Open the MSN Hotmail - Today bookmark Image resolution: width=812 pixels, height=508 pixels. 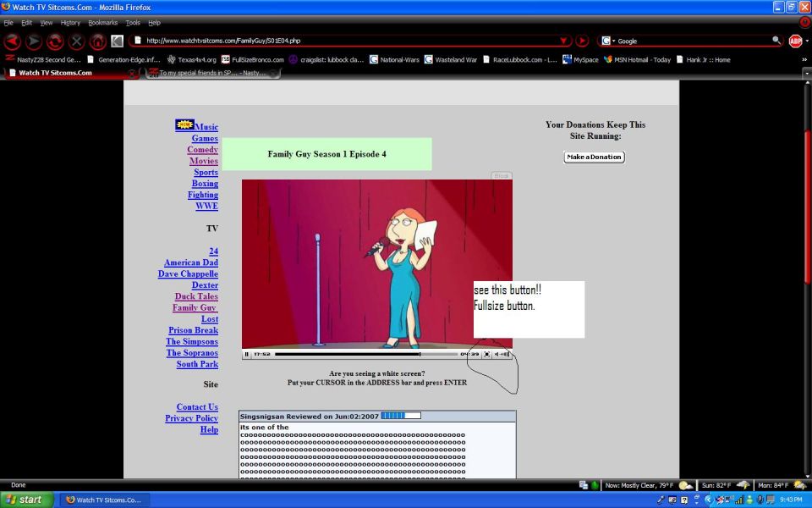(x=638, y=59)
